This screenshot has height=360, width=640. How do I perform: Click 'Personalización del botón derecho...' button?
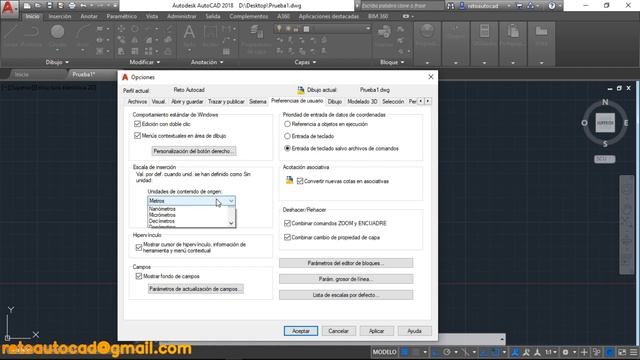coord(194,151)
